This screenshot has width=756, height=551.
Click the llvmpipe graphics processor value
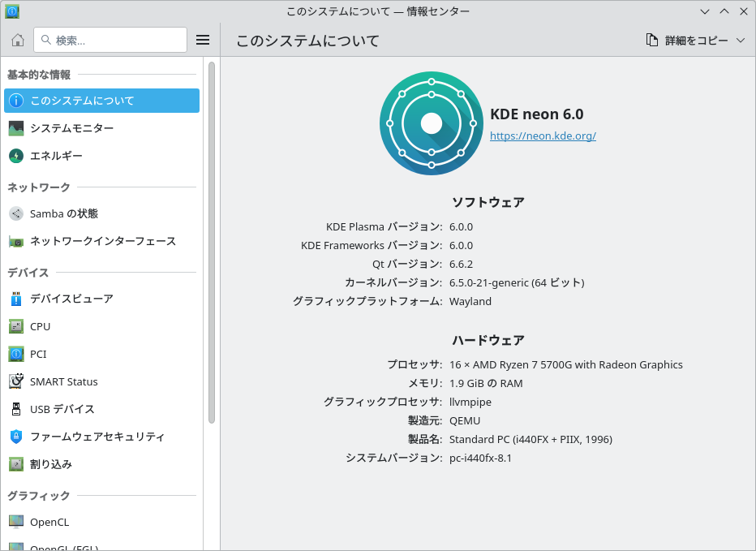point(470,402)
